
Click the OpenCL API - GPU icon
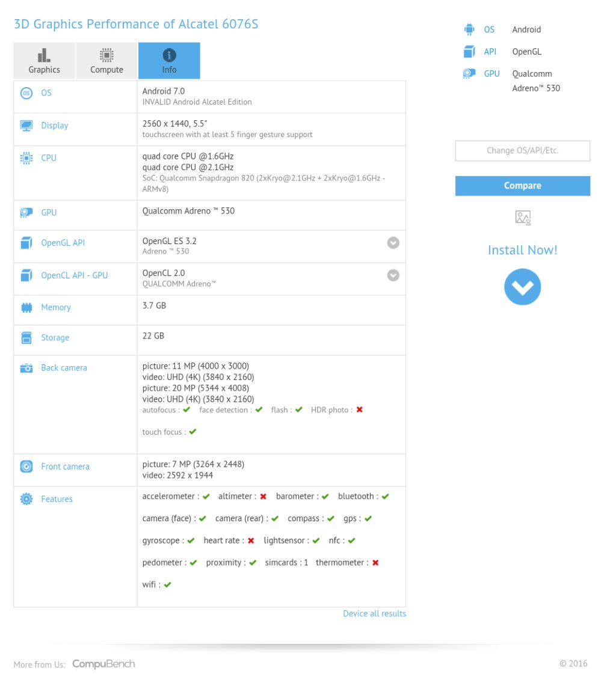[26, 275]
